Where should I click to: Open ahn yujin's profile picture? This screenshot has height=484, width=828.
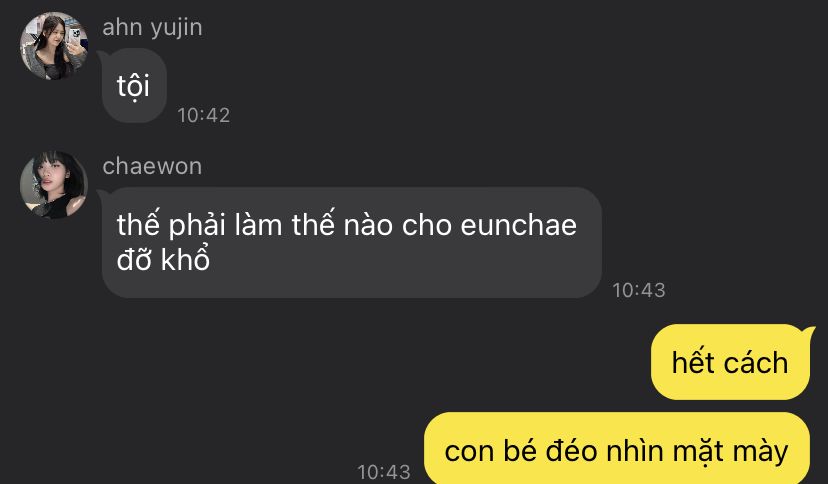[54, 46]
